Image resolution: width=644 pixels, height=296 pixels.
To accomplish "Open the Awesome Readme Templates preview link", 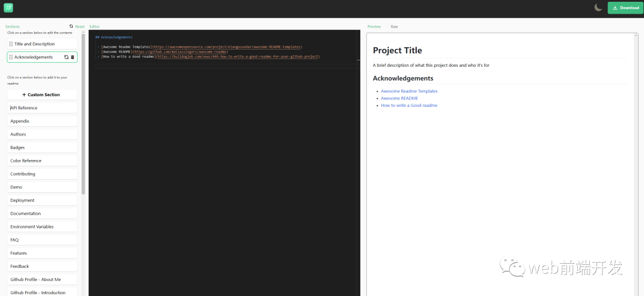I will pos(409,91).
